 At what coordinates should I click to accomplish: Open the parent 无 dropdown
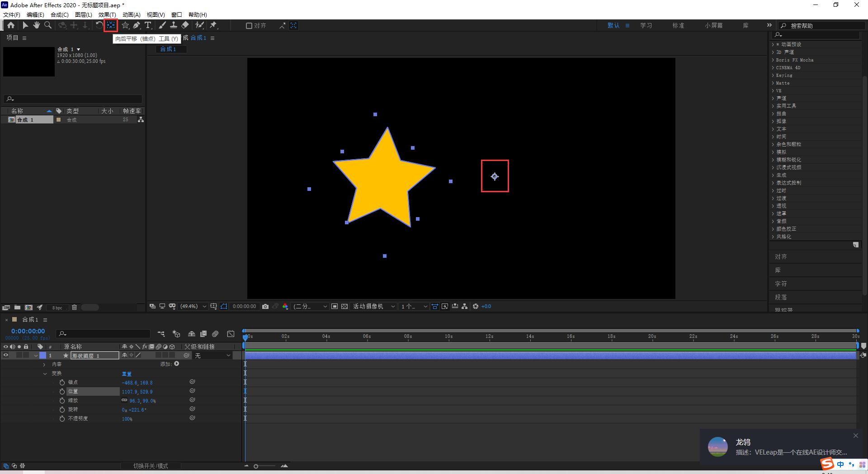pyautogui.click(x=212, y=355)
